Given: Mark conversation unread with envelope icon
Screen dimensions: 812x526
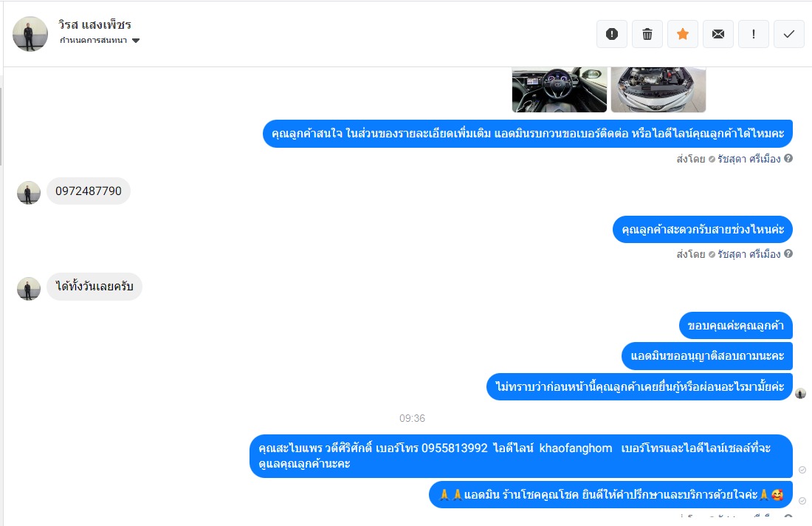Looking at the screenshot, I should [x=718, y=34].
